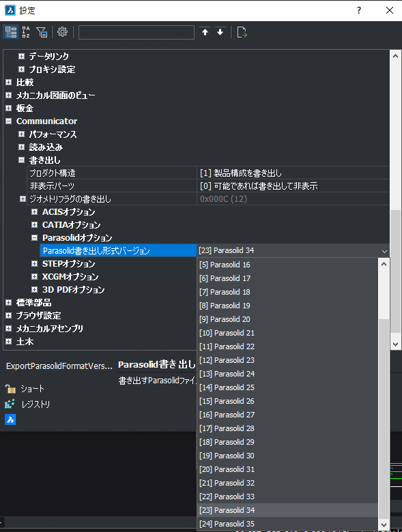Expand the XCGMオプション node
The width and height of the screenshot is (402, 532).
(34, 276)
